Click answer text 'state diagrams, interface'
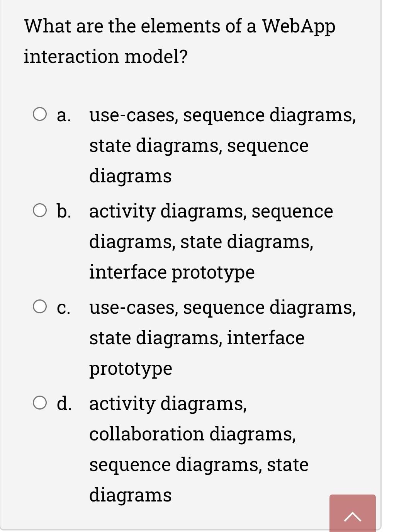The width and height of the screenshot is (399, 532). coord(197,338)
